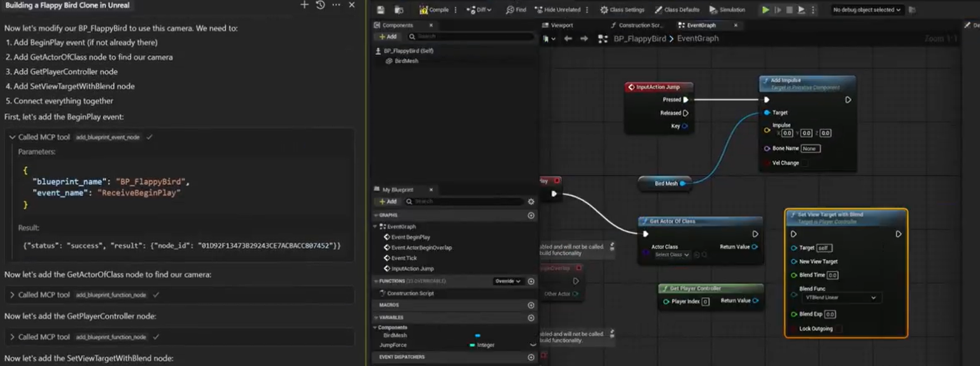Open the play mode options menu
The width and height of the screenshot is (980, 366).
(x=813, y=10)
